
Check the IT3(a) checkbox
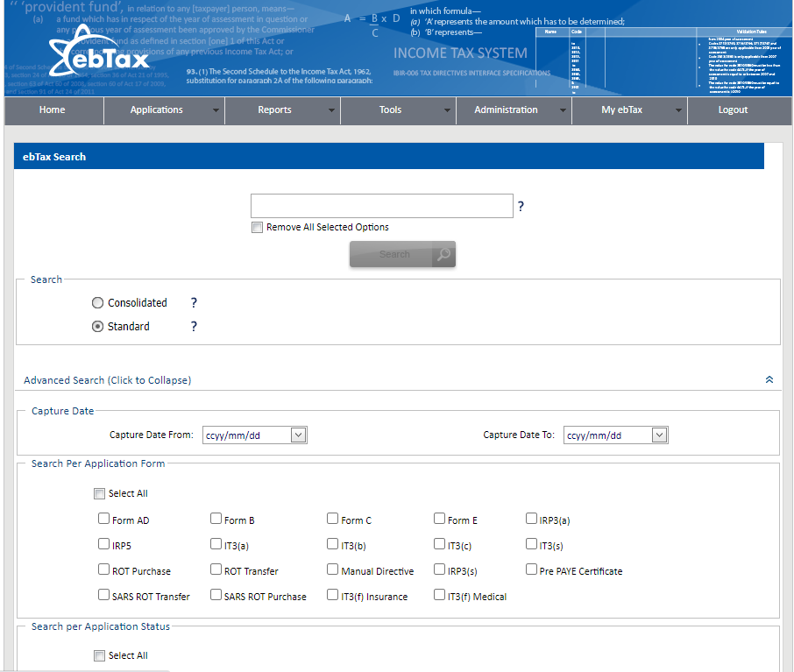(216, 544)
